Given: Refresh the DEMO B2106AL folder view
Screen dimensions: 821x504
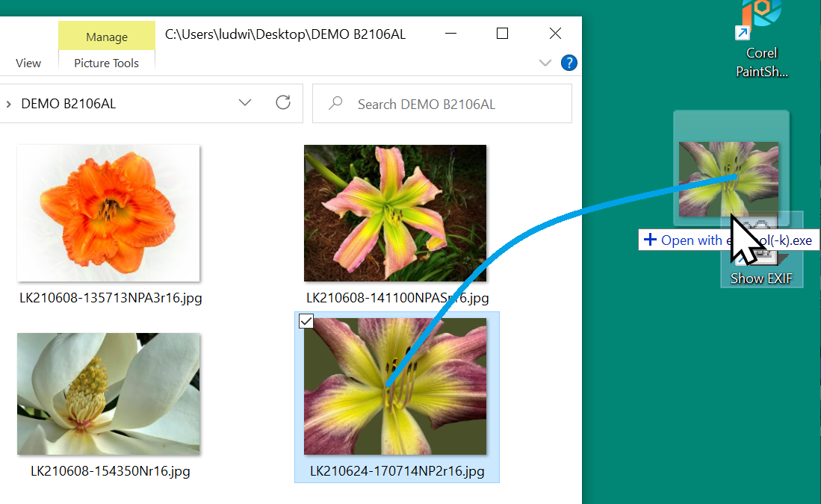Looking at the screenshot, I should [x=283, y=103].
